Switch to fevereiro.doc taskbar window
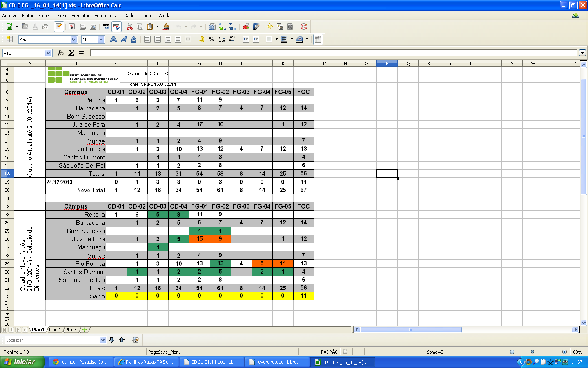 pos(276,362)
